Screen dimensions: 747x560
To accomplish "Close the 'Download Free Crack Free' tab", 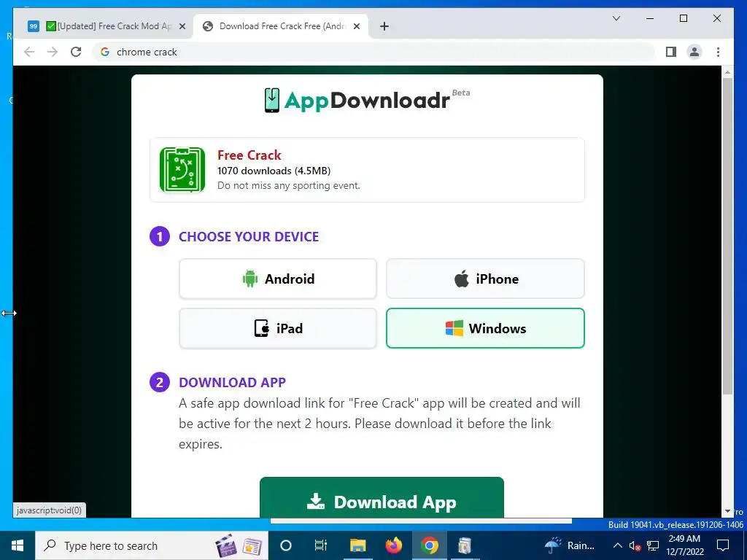I will (356, 26).
